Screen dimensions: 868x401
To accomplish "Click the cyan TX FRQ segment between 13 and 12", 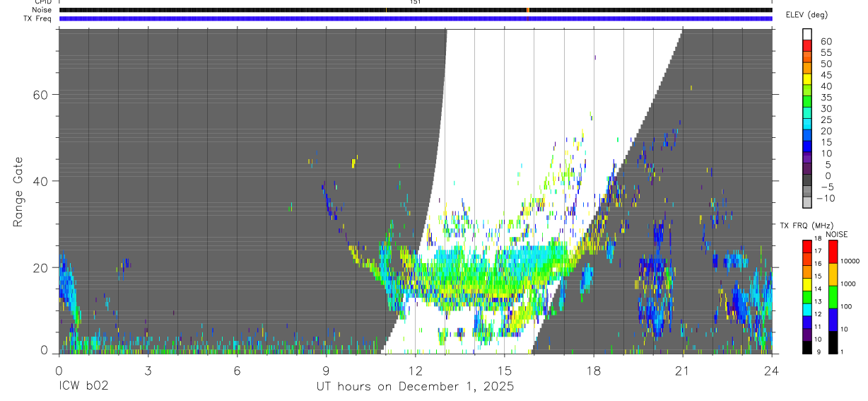I will pyautogui.click(x=807, y=309).
